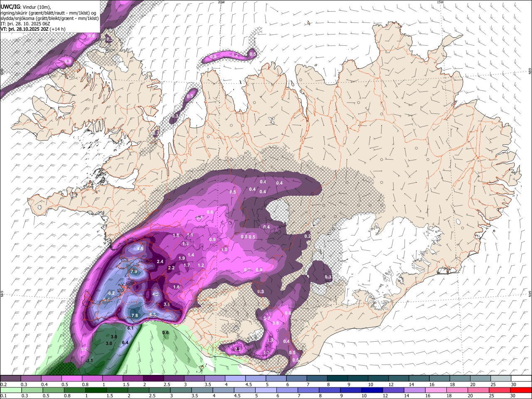
Task: Click upper legend swatch between 6 and 7
Action: pyautogui.click(x=296, y=378)
